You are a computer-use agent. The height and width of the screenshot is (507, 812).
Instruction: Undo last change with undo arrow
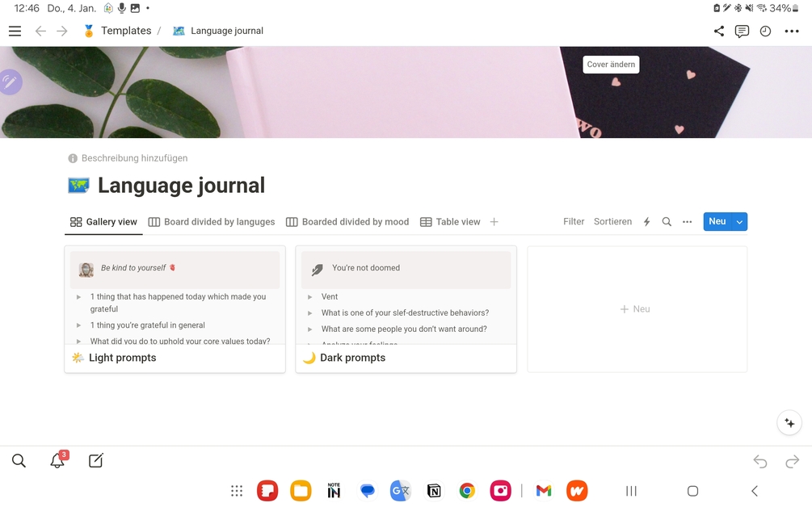coord(759,460)
